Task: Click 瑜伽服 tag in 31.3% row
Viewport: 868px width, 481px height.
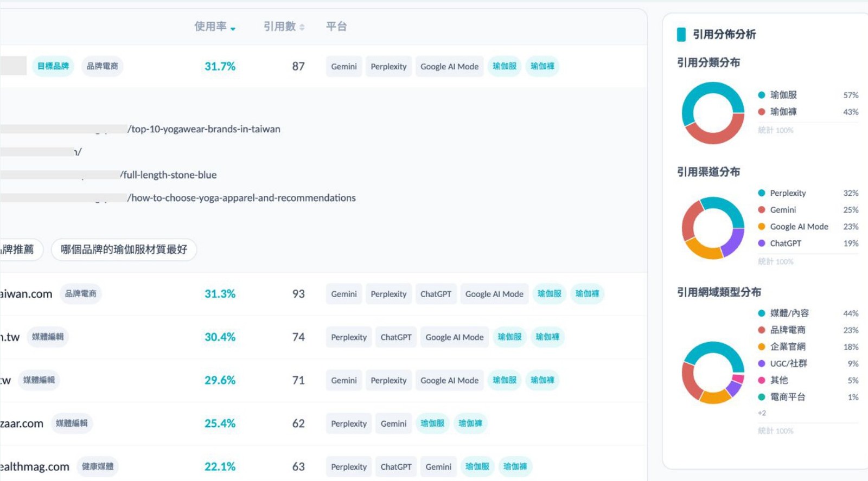Action: [550, 294]
